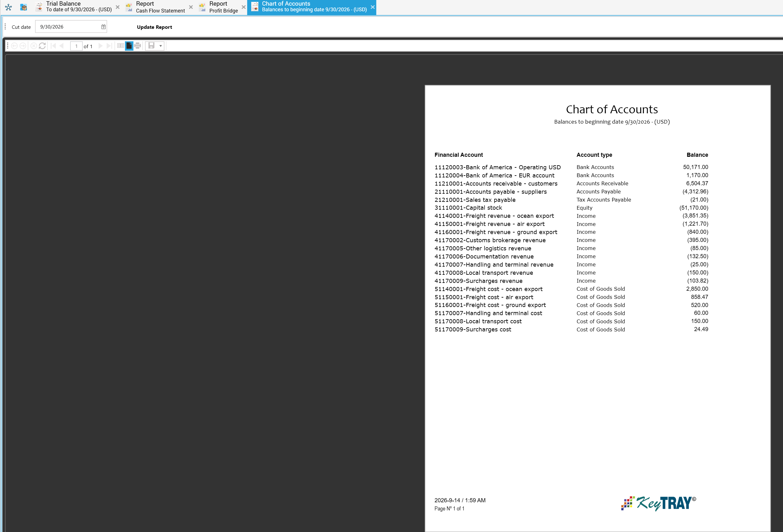Click the 11120003-Bank of America - Operating USD row
783x532 pixels.
[571, 167]
